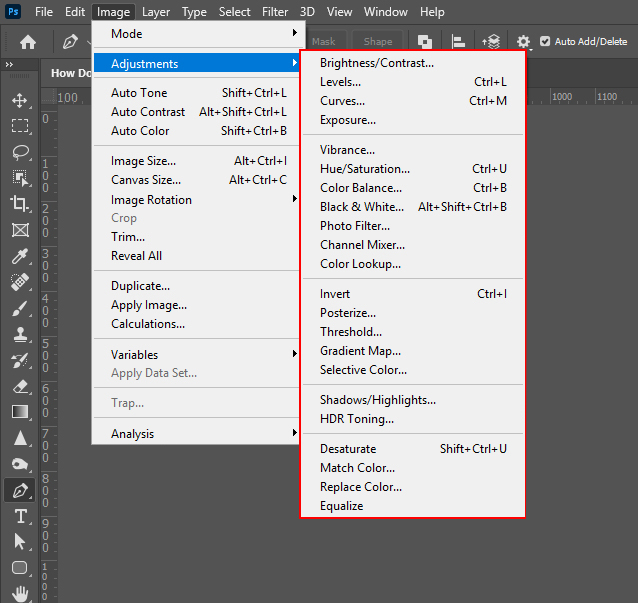Collapse the tools panel using double-arrow
The height and width of the screenshot is (603, 638).
[10, 65]
